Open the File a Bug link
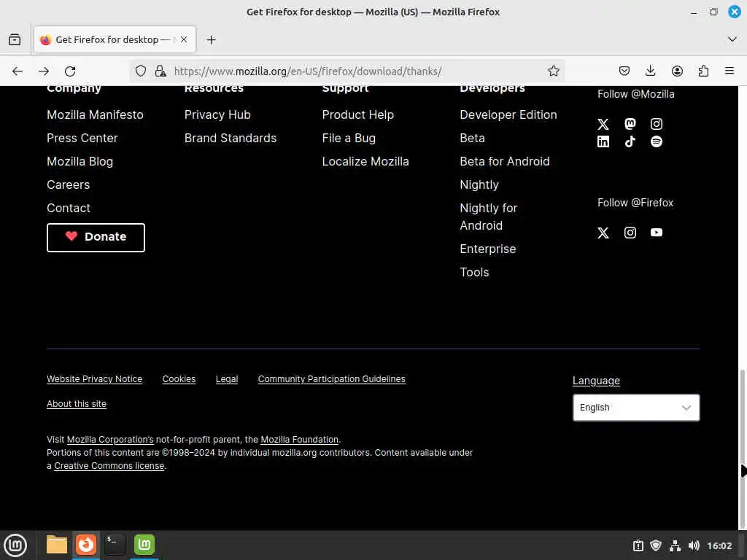747x560 pixels. (x=349, y=138)
